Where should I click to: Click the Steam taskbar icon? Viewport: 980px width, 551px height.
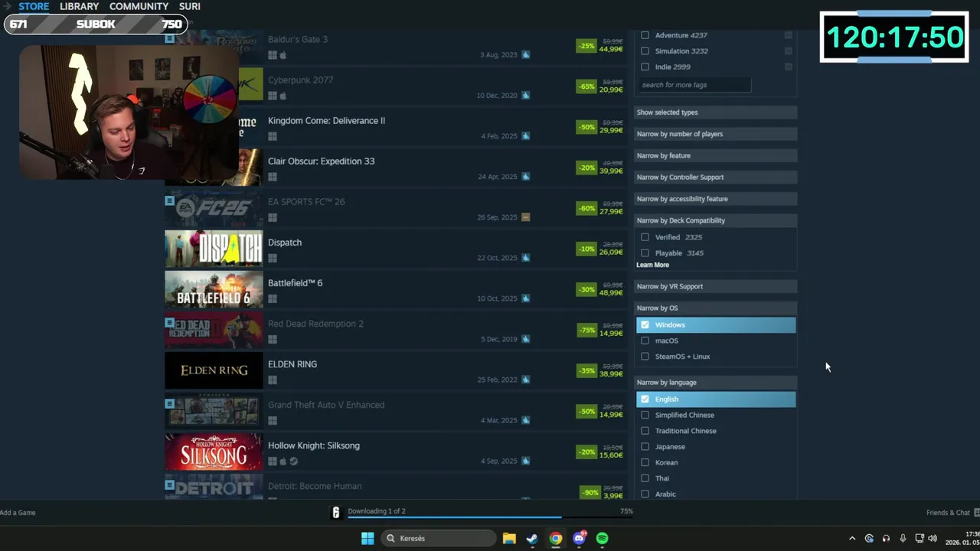[x=532, y=538]
